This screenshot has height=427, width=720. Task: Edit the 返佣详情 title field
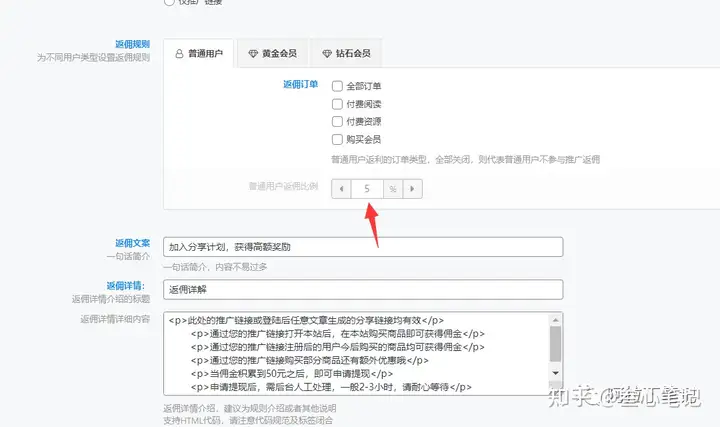click(363, 290)
